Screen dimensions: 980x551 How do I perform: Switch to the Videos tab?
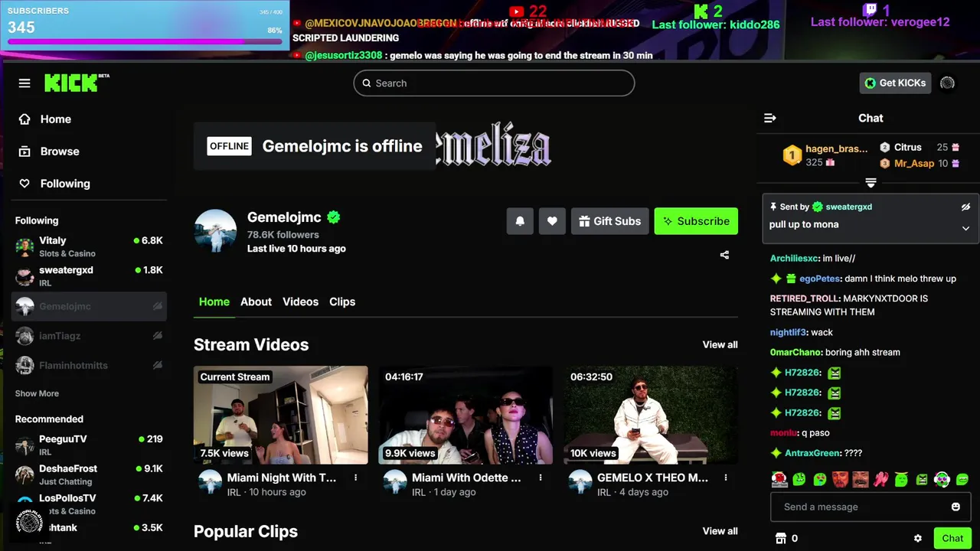[x=300, y=302]
